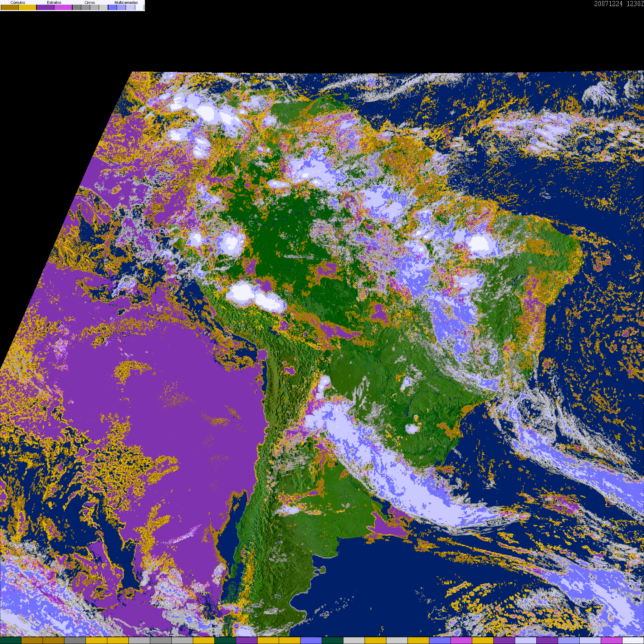Choose the white dotted Multicamadas swatch
644x644 pixels.
click(x=139, y=7)
